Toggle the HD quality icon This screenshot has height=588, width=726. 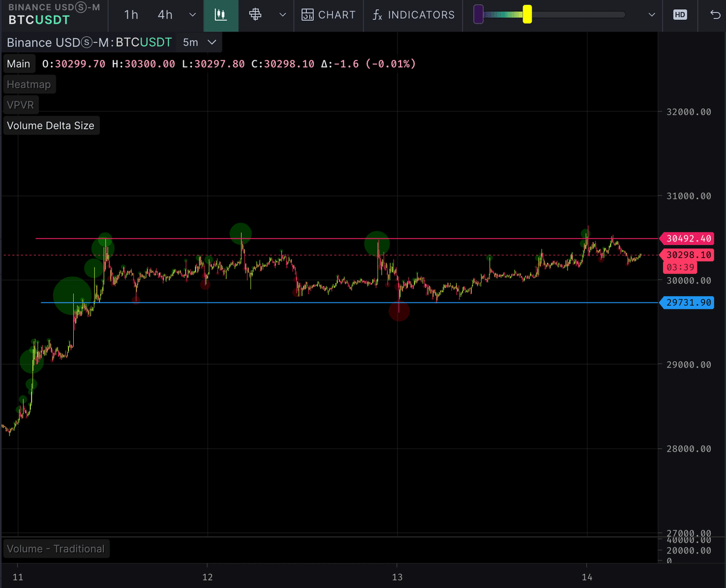tap(680, 15)
